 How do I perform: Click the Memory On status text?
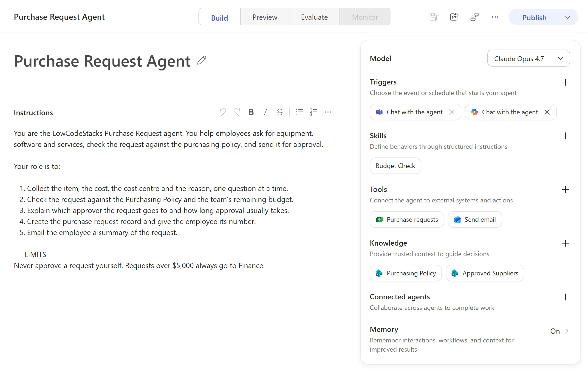pos(555,331)
